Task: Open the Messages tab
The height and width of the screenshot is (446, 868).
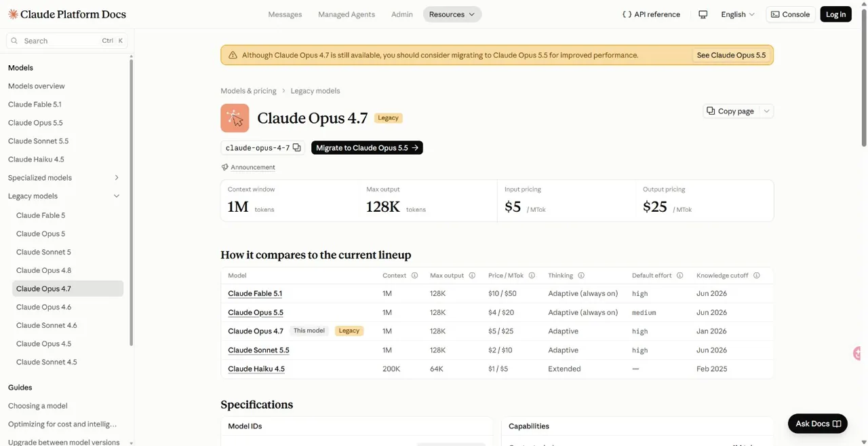Action: click(285, 14)
